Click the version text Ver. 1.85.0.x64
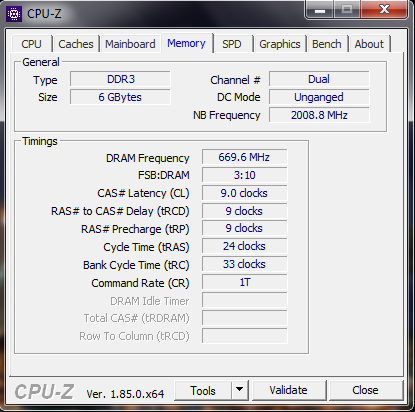Image resolution: width=415 pixels, height=412 pixels. coord(125,394)
